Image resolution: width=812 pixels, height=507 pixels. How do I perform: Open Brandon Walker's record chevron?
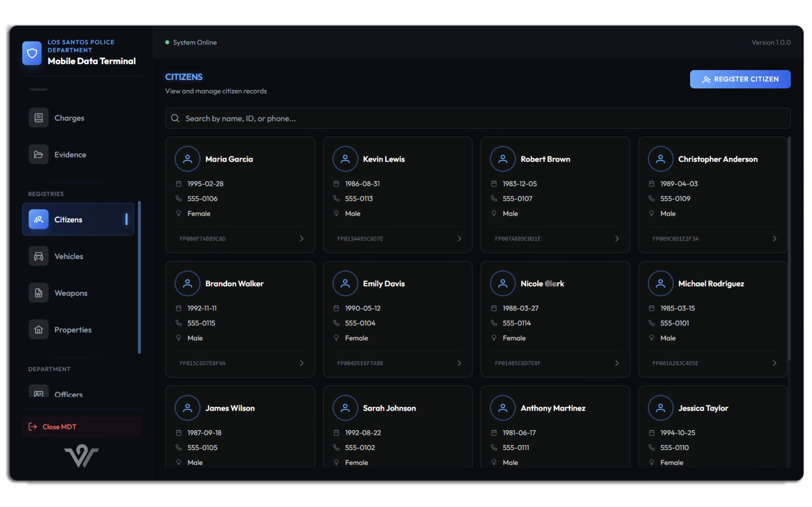pyautogui.click(x=301, y=363)
